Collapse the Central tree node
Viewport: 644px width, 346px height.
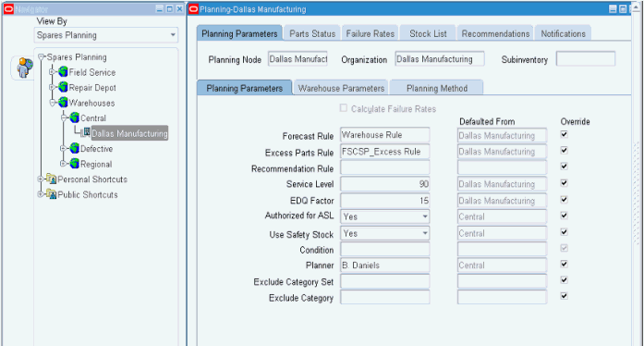pos(63,117)
